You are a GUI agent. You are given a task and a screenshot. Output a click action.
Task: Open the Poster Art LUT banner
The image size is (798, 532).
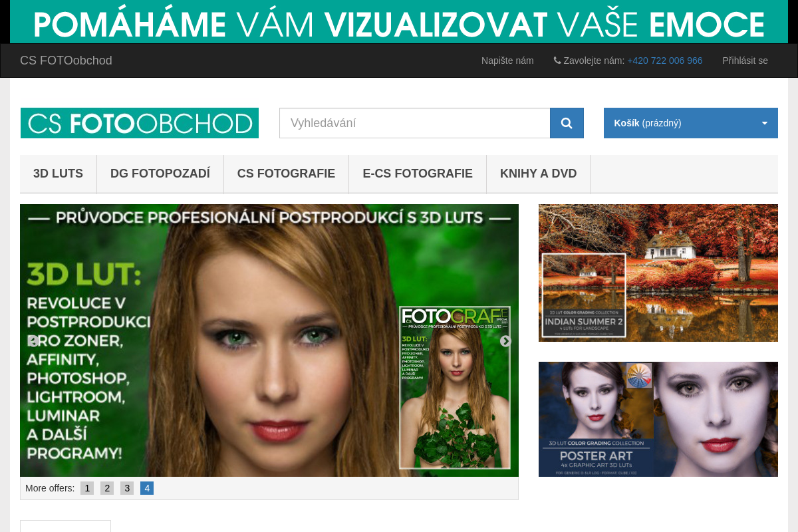click(658, 419)
